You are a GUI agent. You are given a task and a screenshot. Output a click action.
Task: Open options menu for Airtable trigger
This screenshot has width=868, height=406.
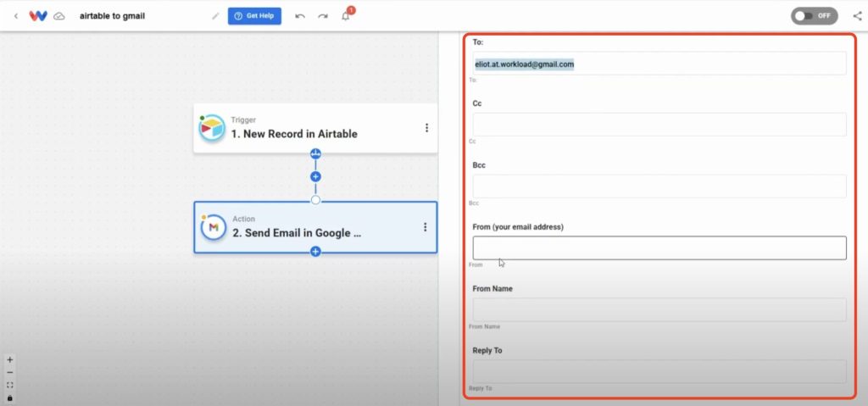(x=426, y=128)
